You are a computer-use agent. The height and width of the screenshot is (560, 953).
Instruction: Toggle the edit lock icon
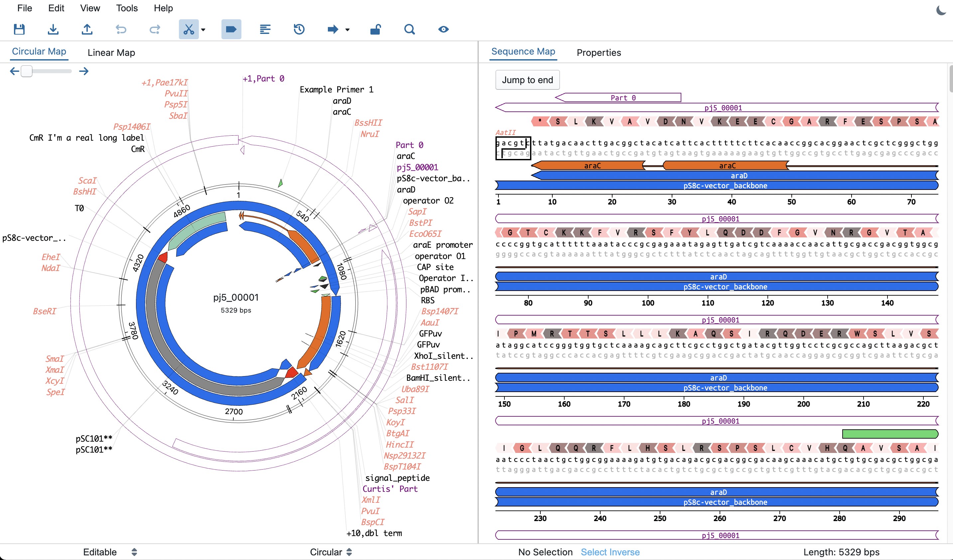coord(375,29)
